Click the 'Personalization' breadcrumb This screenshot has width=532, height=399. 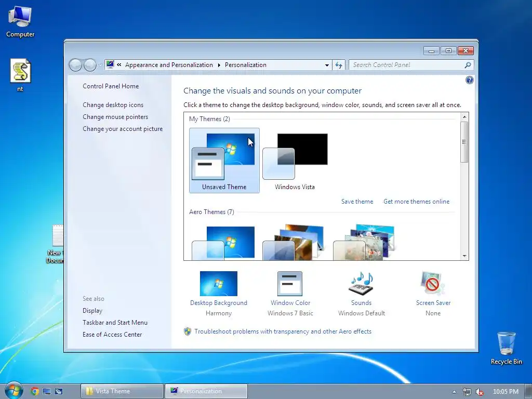(246, 65)
